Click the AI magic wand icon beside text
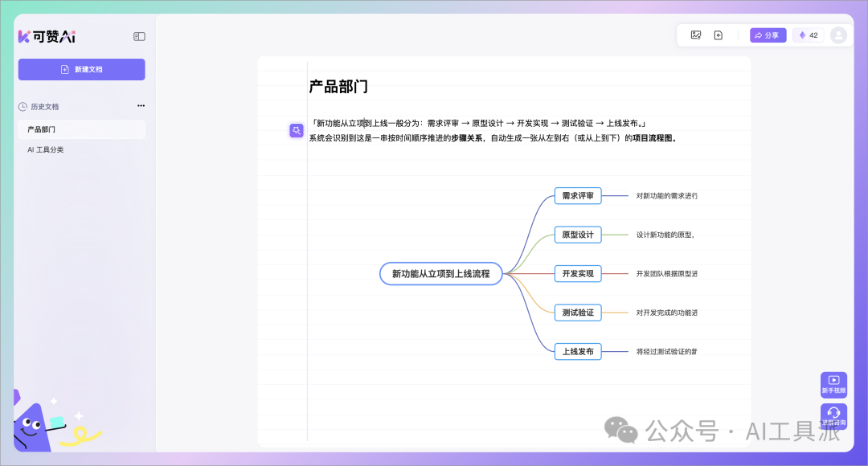Viewport: 868px width, 466px height. coord(297,130)
